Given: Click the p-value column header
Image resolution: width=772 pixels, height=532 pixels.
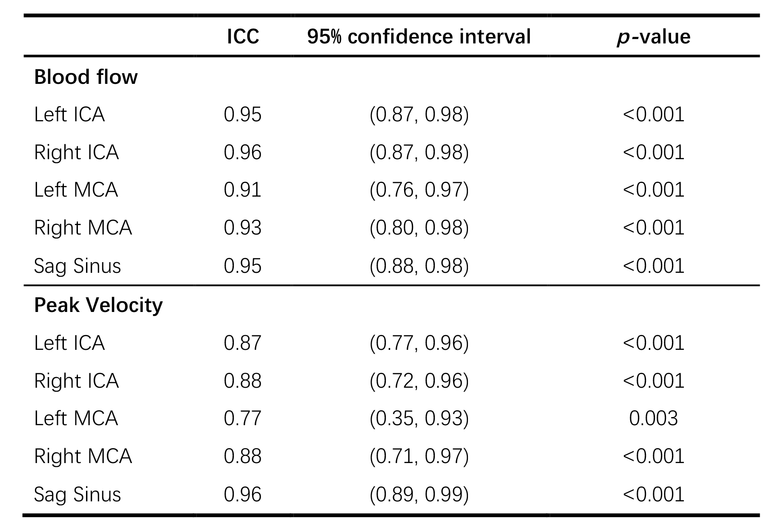Looking at the screenshot, I should click(653, 37).
